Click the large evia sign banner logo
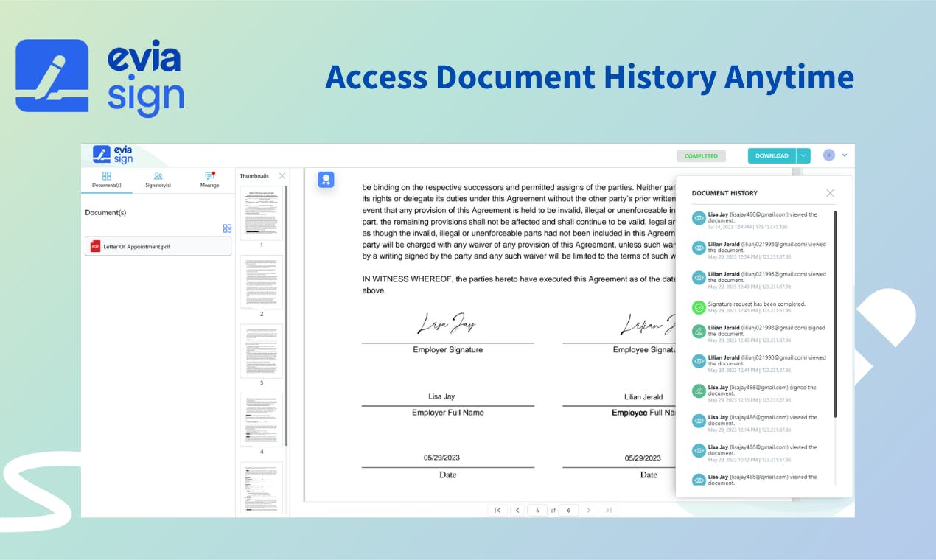Screen dimensions: 936x560 tap(99, 77)
